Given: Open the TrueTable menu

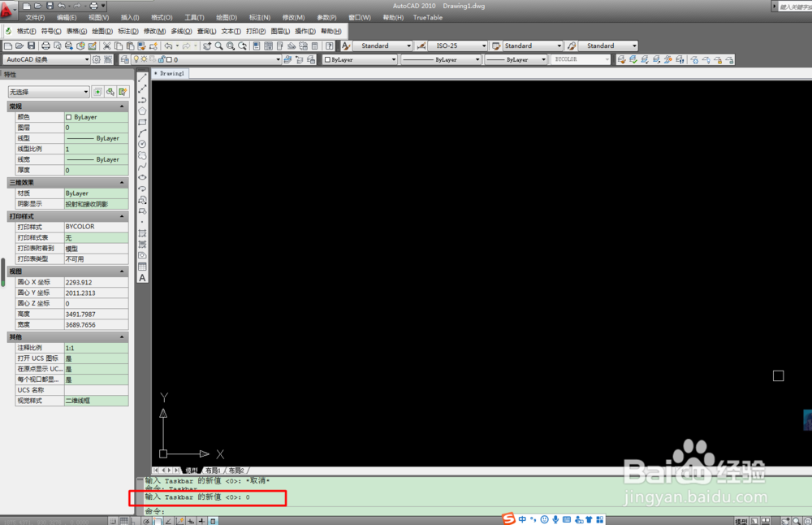Looking at the screenshot, I should pos(428,18).
